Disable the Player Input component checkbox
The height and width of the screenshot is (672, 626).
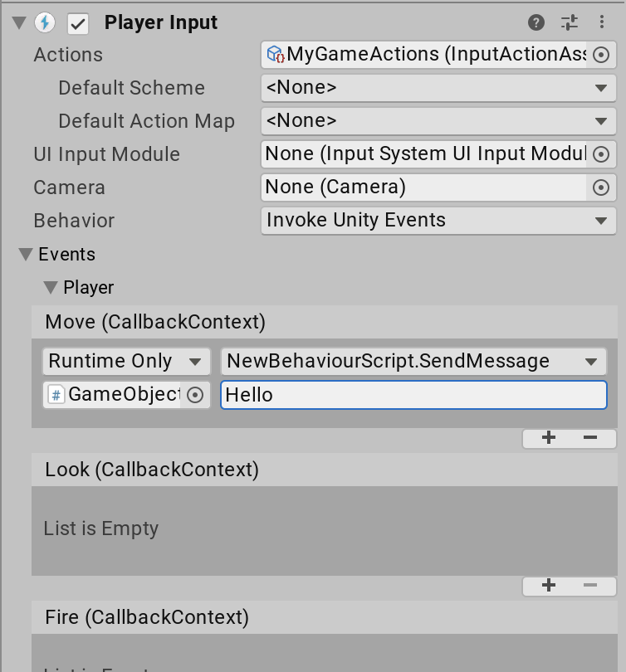(x=78, y=23)
